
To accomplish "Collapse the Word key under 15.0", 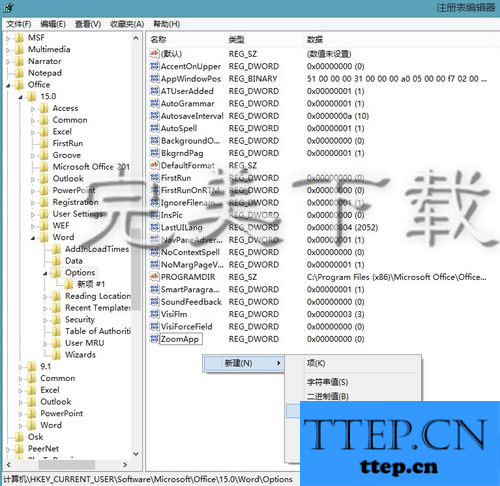I will click(33, 238).
